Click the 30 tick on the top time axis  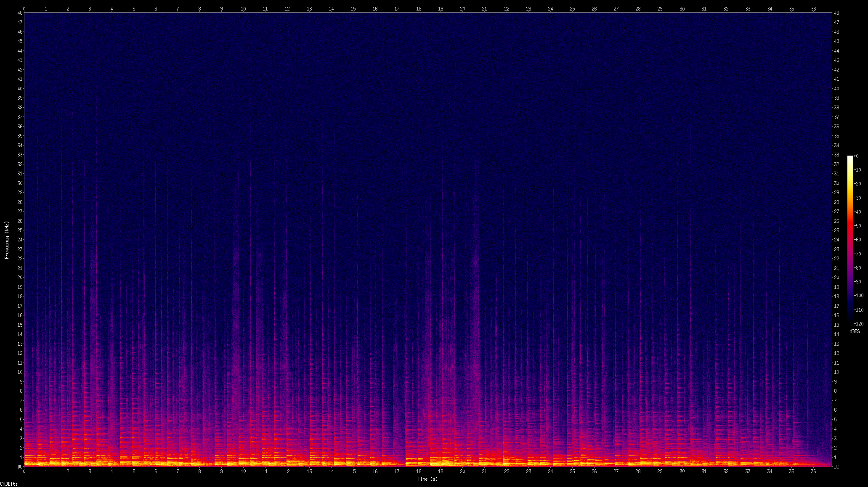point(682,8)
